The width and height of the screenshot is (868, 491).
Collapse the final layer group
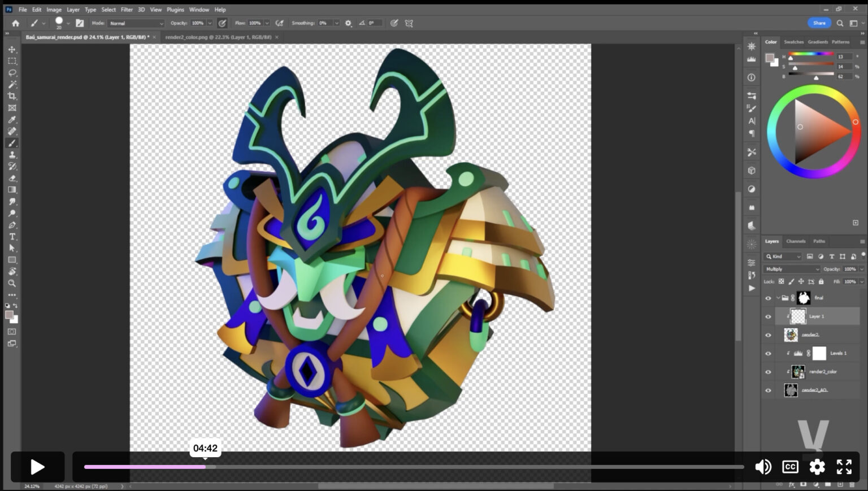point(778,298)
